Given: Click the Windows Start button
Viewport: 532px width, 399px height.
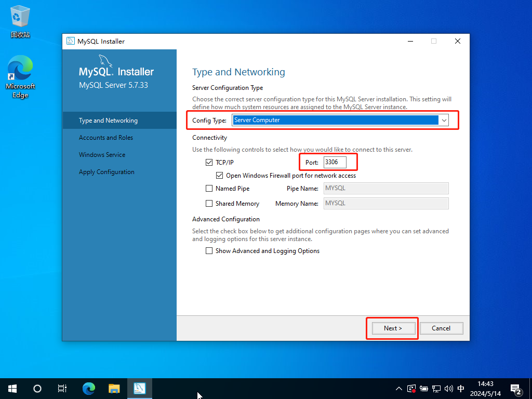Looking at the screenshot, I should tap(12, 388).
